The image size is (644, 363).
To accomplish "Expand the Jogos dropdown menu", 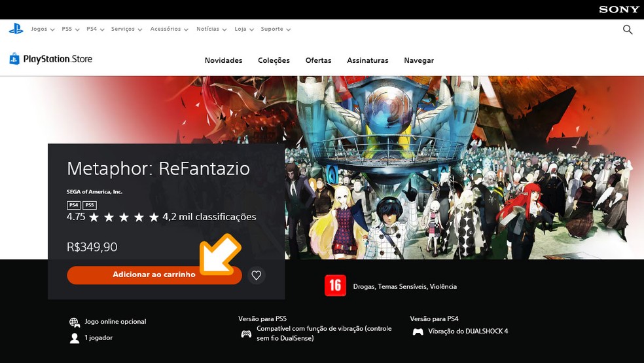I will [43, 29].
